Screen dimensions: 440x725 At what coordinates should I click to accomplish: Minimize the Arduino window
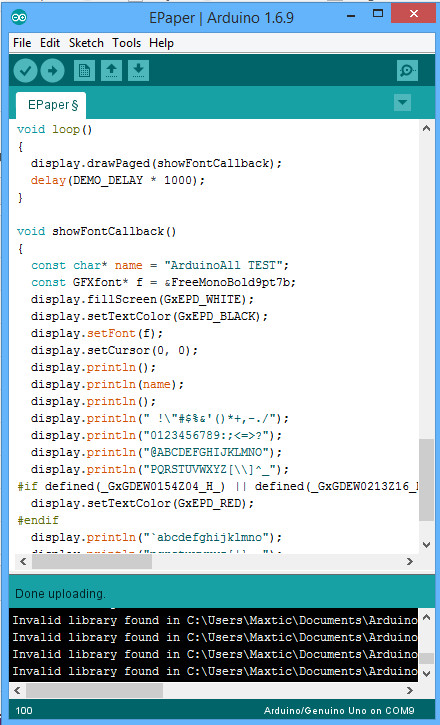click(353, 14)
